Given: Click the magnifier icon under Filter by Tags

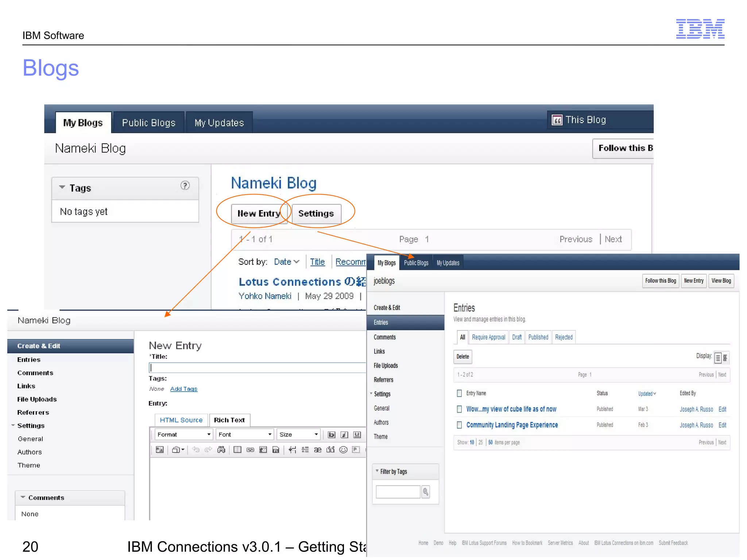Looking at the screenshot, I should pos(426,492).
